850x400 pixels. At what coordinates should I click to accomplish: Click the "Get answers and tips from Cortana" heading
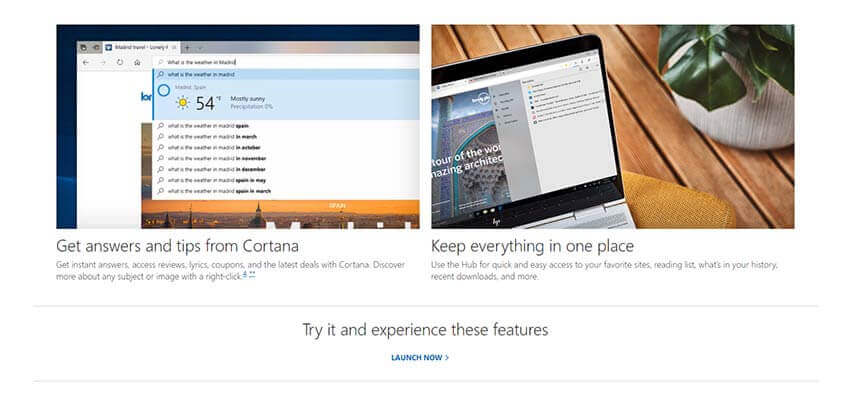pyautogui.click(x=178, y=246)
